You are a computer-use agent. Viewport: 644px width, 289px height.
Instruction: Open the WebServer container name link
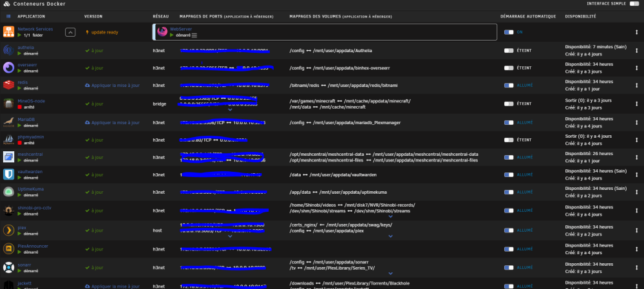point(181,29)
